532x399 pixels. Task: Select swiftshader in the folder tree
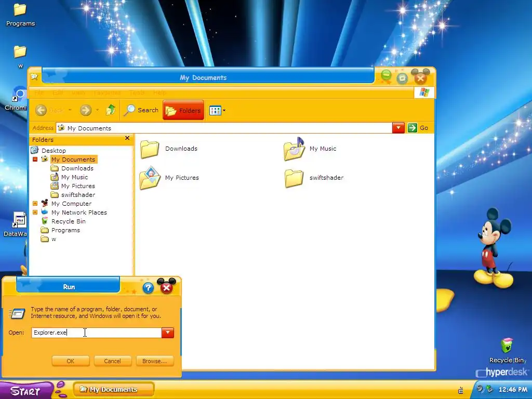click(x=78, y=195)
